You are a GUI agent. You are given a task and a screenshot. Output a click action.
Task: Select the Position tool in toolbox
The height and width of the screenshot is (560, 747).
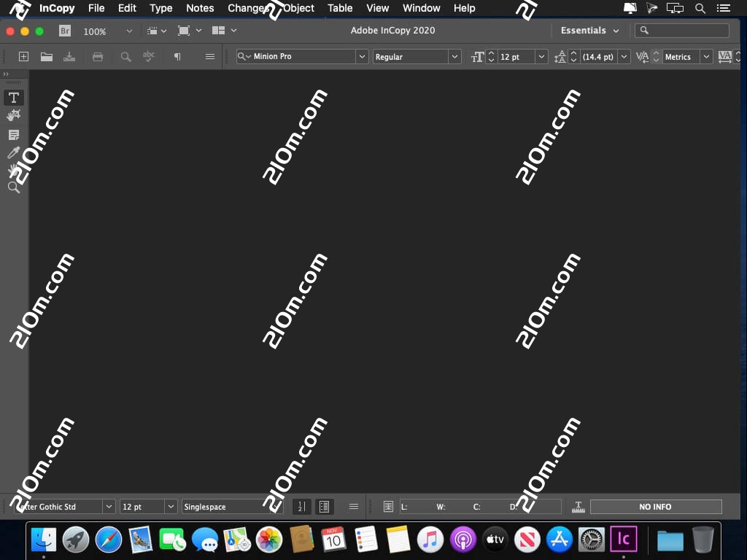pos(14,115)
